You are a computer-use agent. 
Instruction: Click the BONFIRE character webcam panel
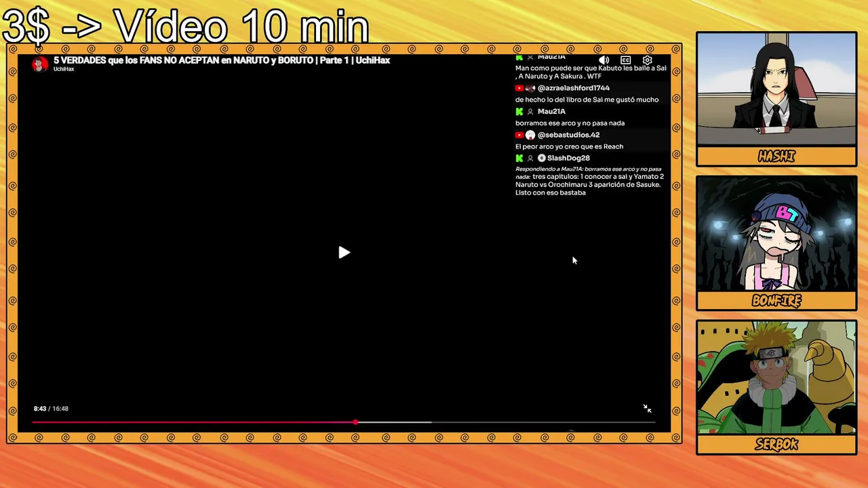point(776,233)
